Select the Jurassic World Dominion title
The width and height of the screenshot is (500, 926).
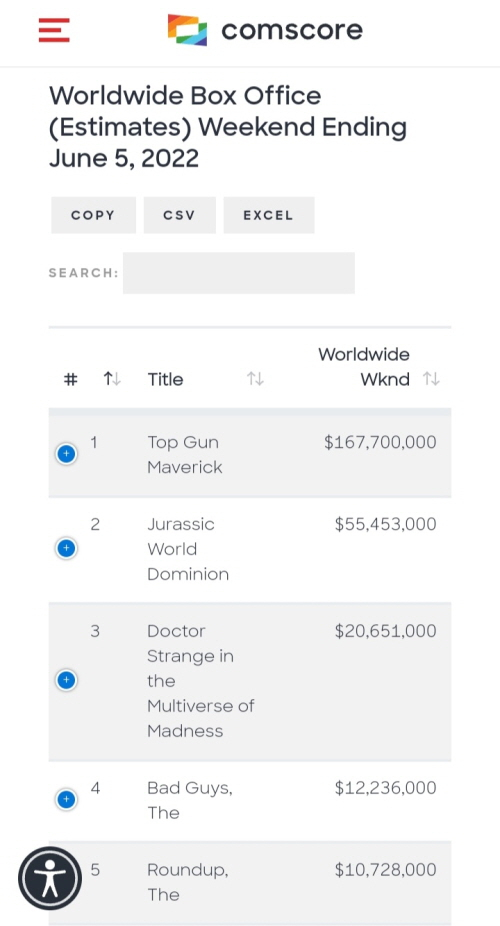tap(188, 549)
